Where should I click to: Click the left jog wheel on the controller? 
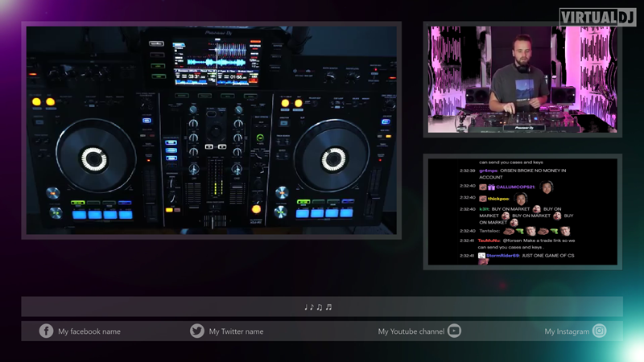coord(93,156)
